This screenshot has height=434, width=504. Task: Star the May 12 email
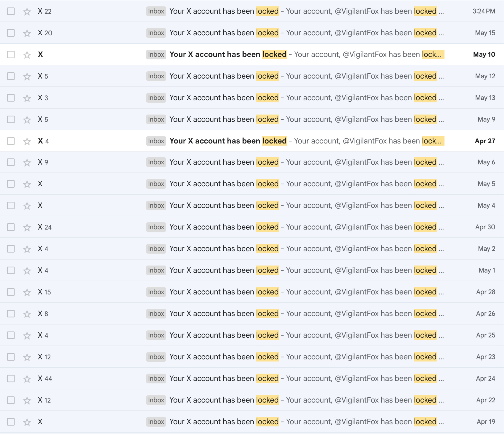pos(27,76)
